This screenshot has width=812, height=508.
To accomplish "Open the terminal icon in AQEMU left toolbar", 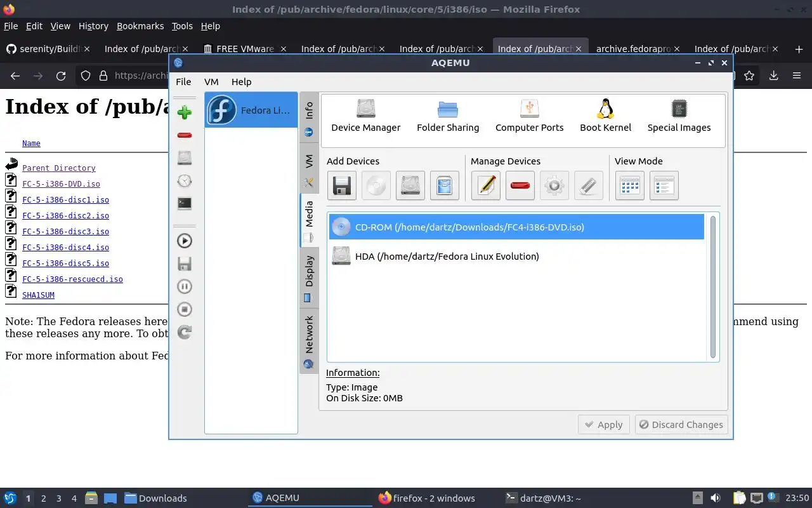I will tap(185, 204).
